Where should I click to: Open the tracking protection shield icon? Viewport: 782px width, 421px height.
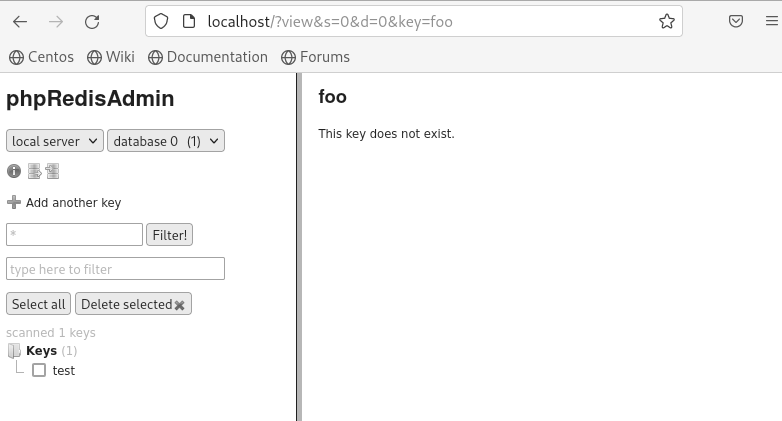click(161, 21)
